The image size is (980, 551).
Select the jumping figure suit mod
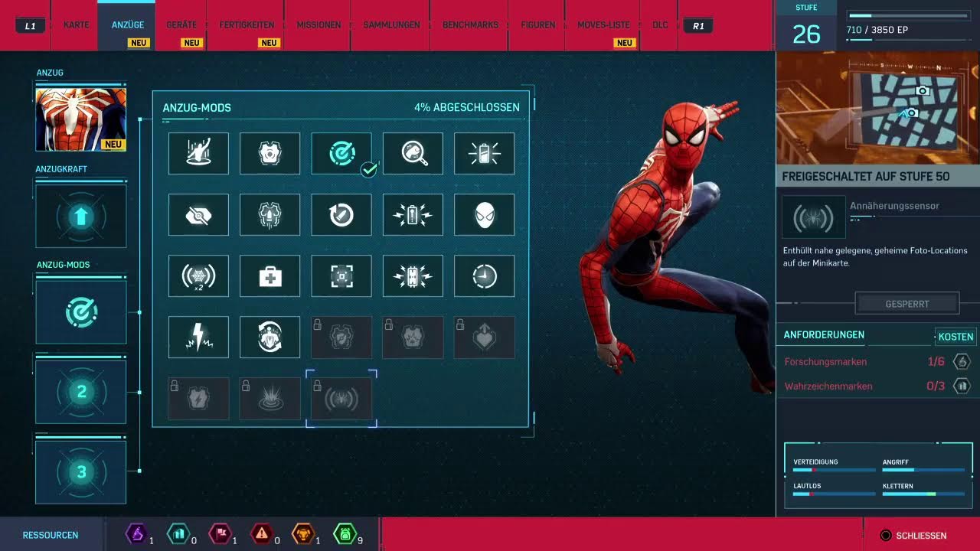[198, 153]
